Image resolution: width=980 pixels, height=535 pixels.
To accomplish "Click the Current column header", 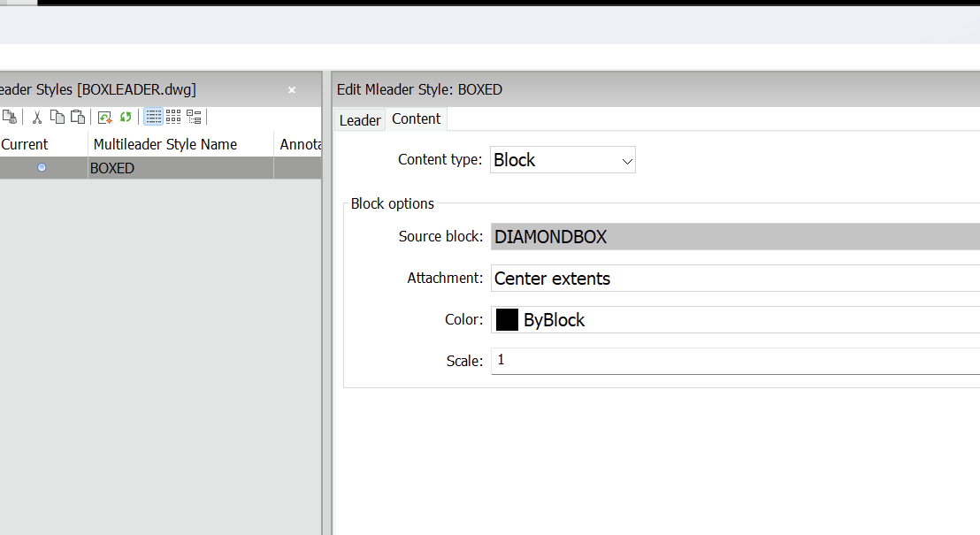I will (x=25, y=144).
